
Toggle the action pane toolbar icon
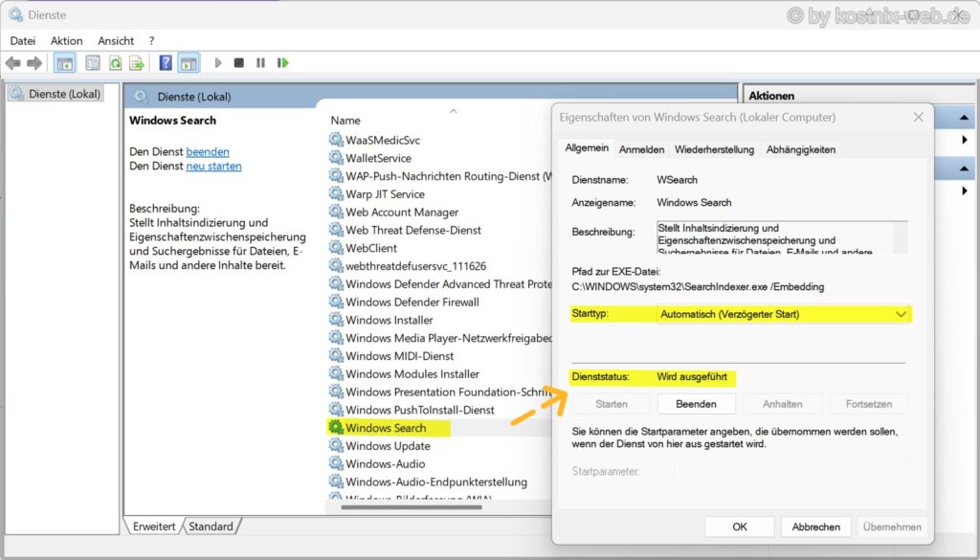click(x=189, y=63)
